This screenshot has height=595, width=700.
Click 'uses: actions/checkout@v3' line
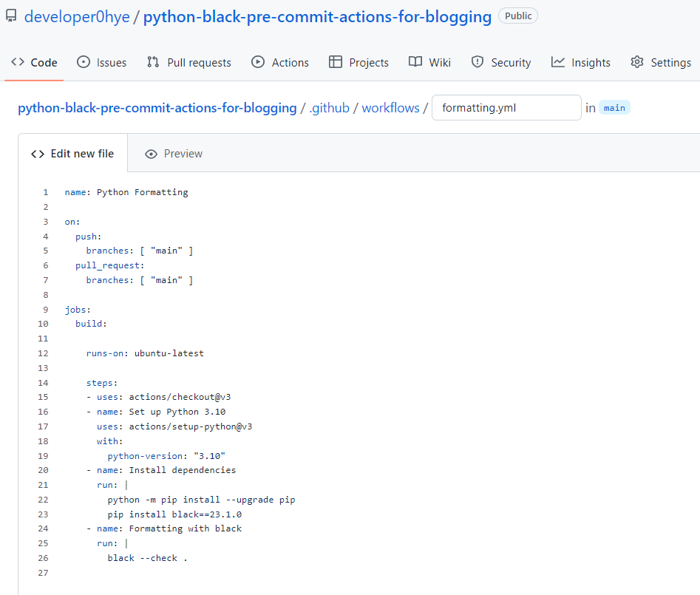[158, 397]
